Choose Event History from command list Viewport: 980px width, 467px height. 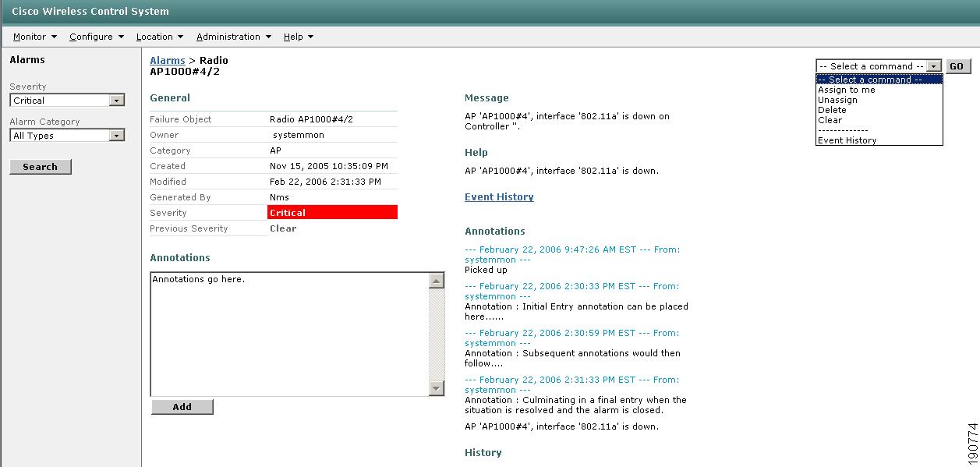847,140
